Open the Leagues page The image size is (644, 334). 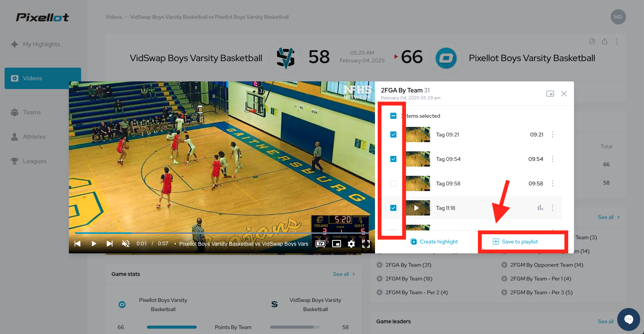(x=29, y=161)
